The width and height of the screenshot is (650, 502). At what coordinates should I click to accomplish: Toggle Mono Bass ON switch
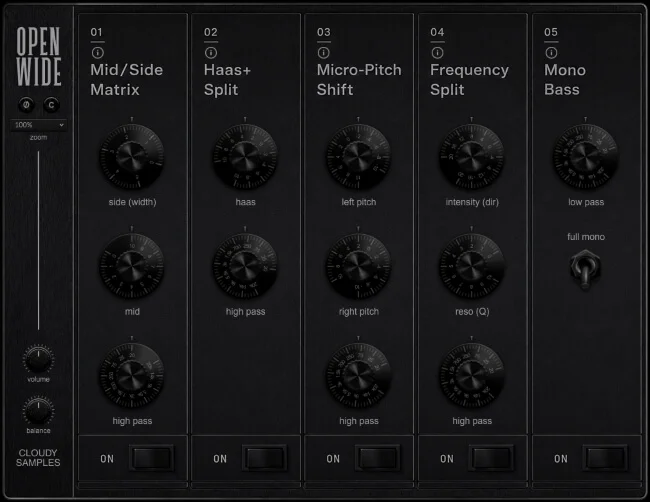(x=605, y=458)
